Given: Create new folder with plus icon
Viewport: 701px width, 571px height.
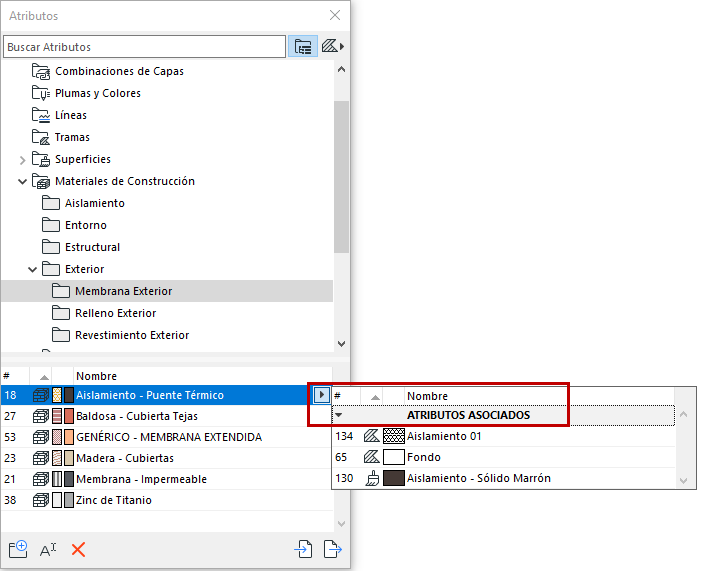Looking at the screenshot, I should pos(18,549).
